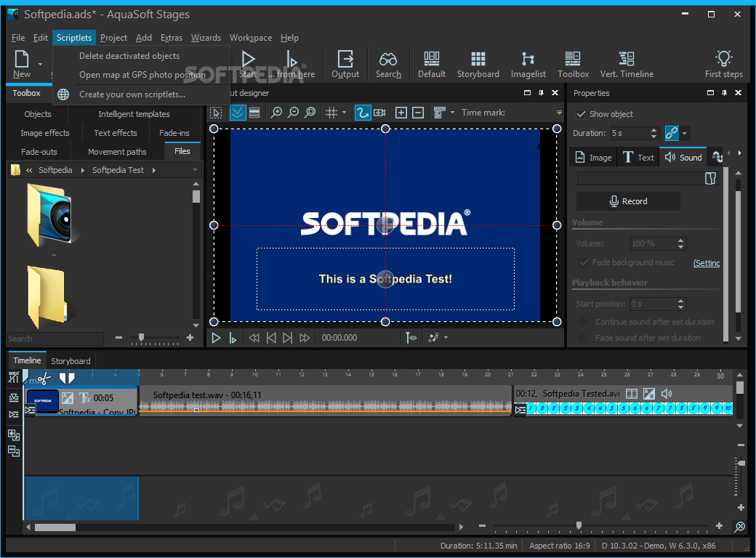Click the bring-to-front plus box icon
The width and height of the screenshot is (756, 558).
pos(401,113)
